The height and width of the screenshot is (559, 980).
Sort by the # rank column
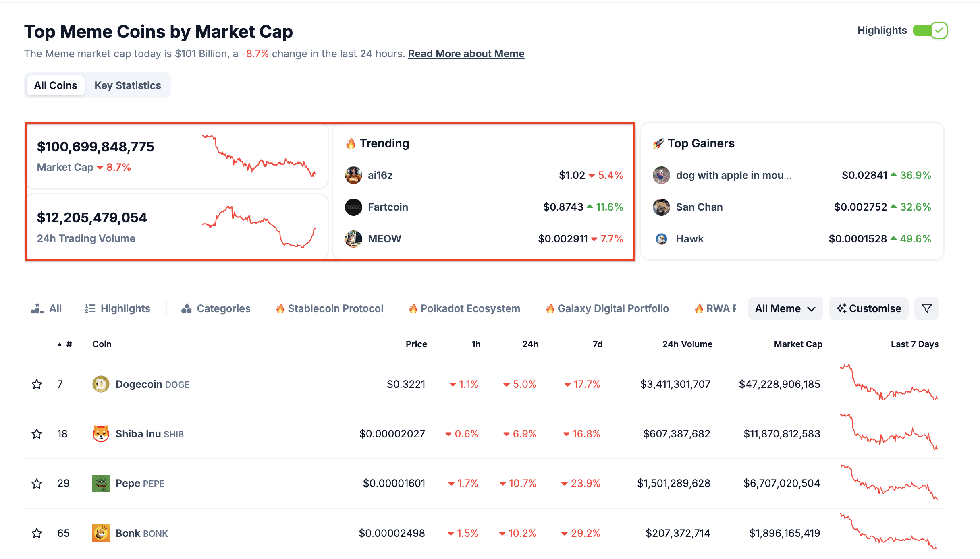[69, 344]
